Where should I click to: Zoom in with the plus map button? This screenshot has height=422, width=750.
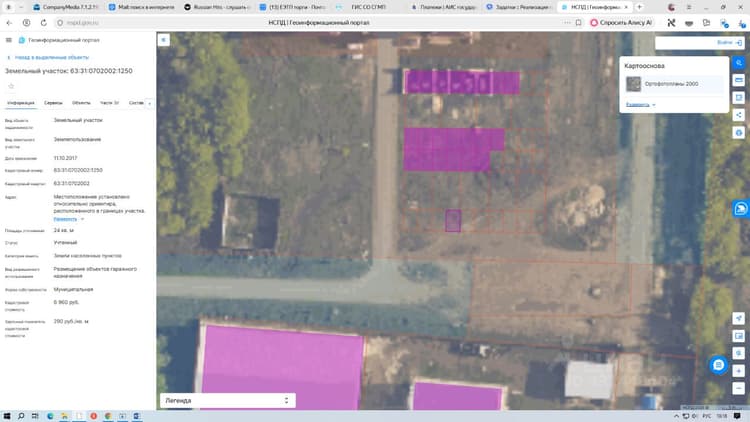coord(739,371)
